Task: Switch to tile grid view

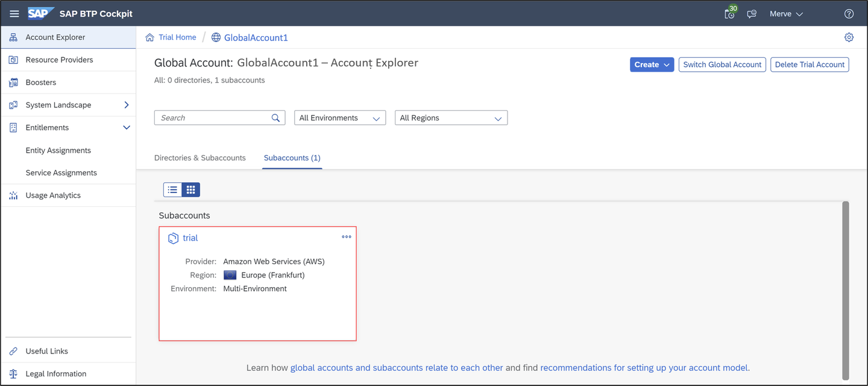Action: tap(190, 189)
